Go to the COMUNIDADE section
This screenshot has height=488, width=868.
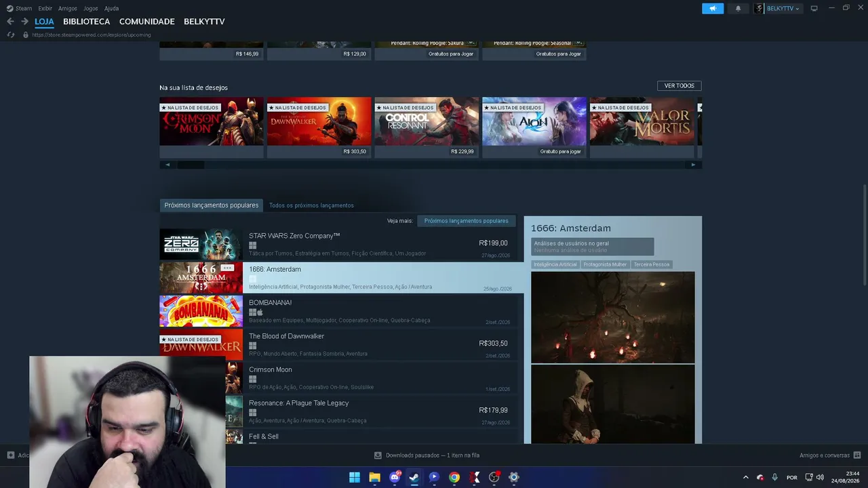pos(147,22)
